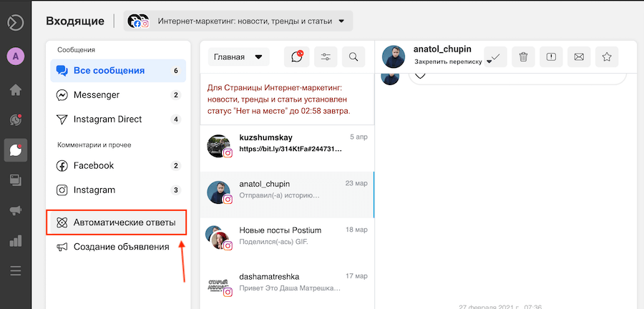Open Facebook comments section

(118, 166)
